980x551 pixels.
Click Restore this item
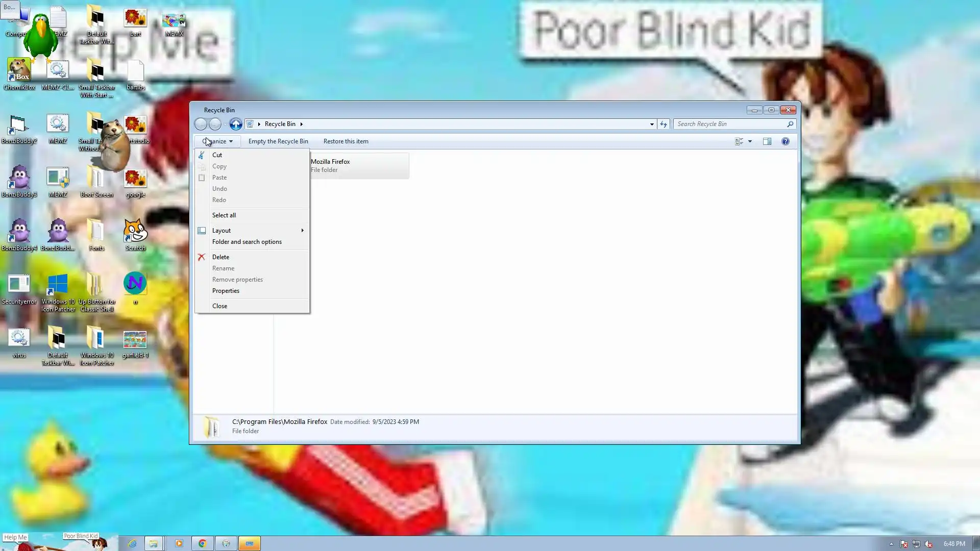346,141
